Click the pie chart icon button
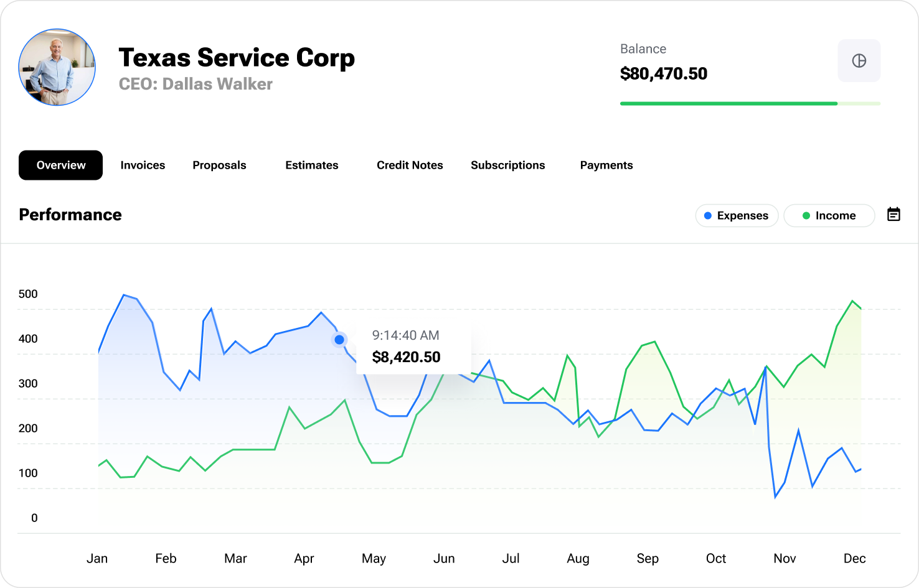Viewport: 919px width, 588px height. pos(859,61)
